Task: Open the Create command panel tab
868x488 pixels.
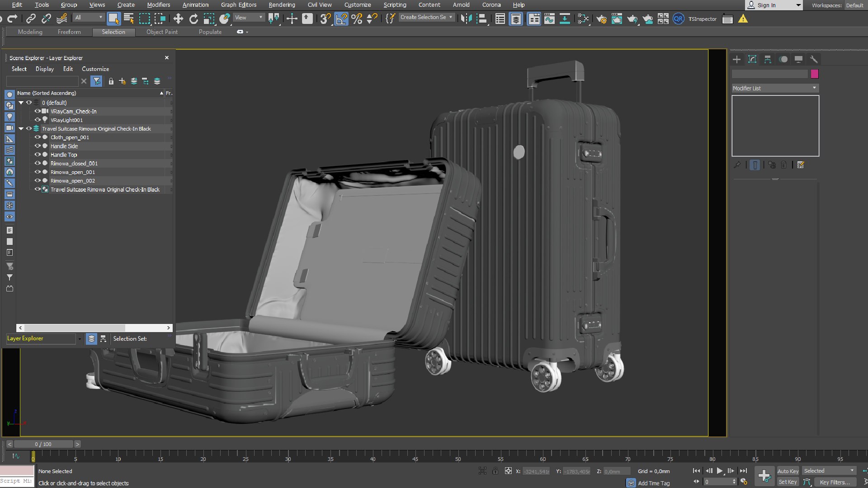Action: 736,59
